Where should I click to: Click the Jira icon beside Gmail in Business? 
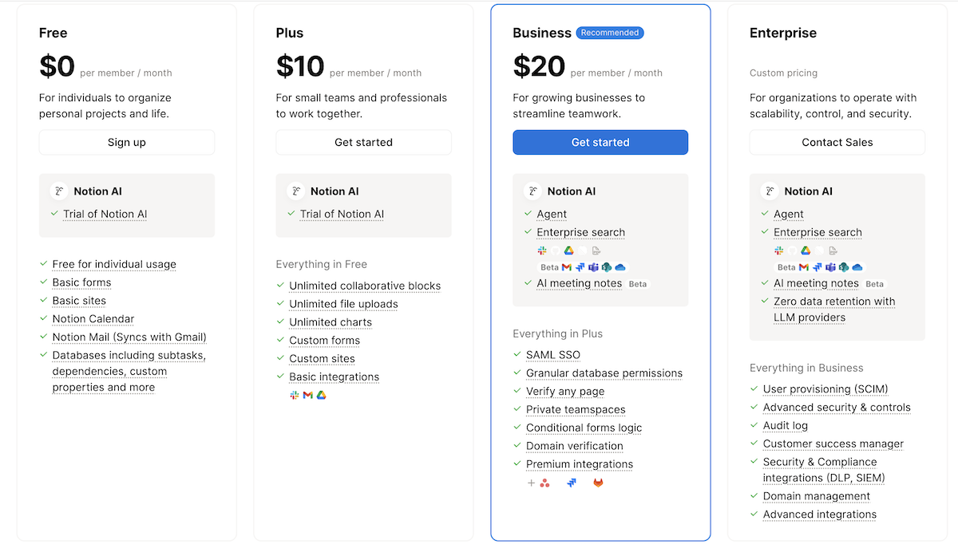(x=580, y=266)
